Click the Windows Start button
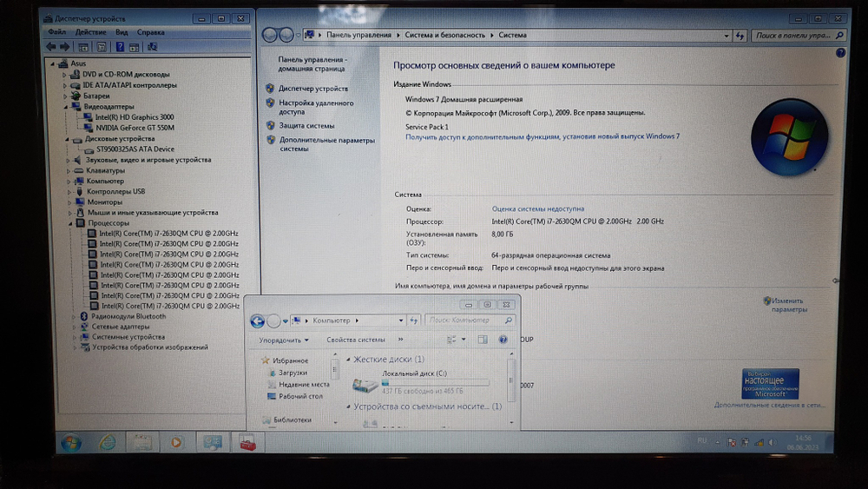 (71, 442)
